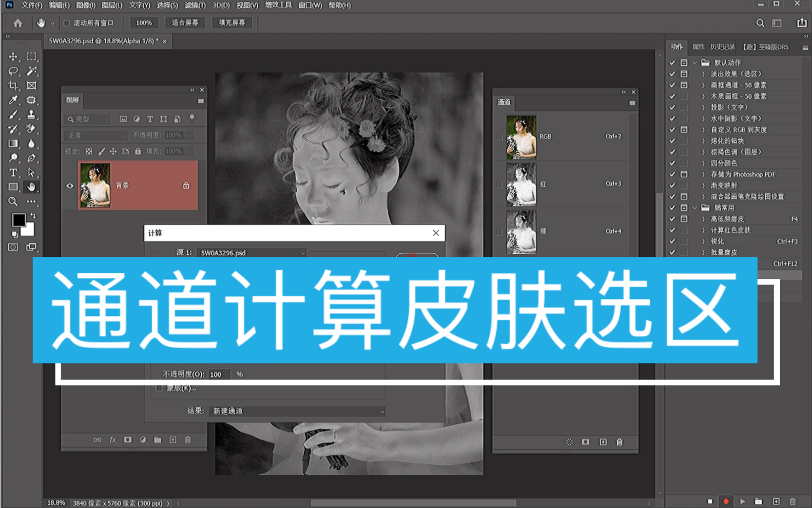The height and width of the screenshot is (508, 812).
Task: Select the Rectangle shape tool
Action: click(13, 187)
